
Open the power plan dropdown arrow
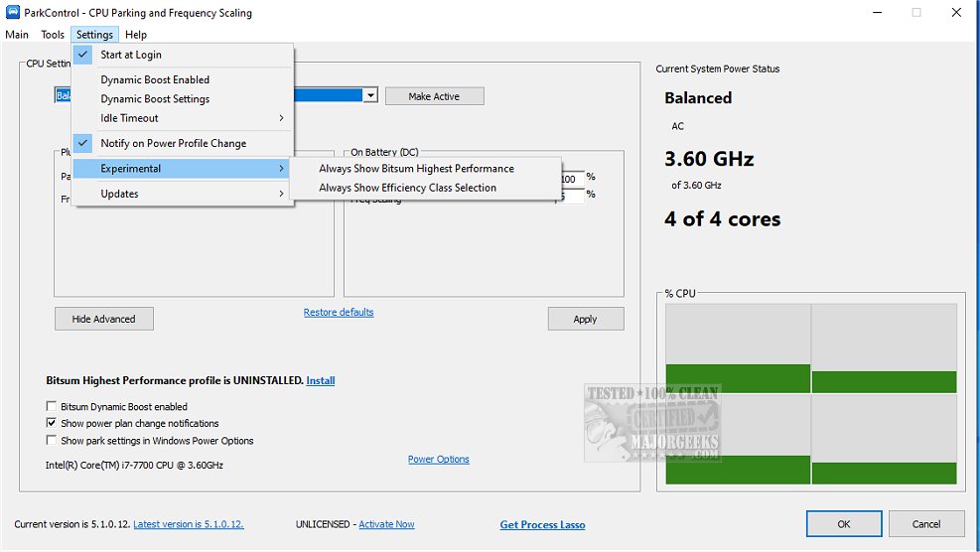[x=370, y=96]
